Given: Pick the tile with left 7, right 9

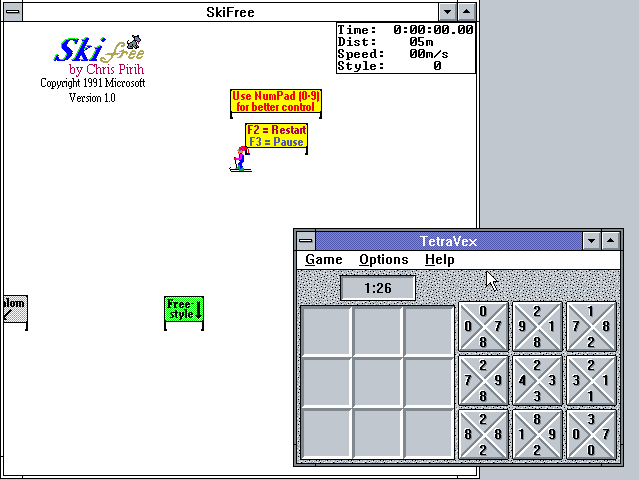Looking at the screenshot, I should pyautogui.click(x=483, y=380).
